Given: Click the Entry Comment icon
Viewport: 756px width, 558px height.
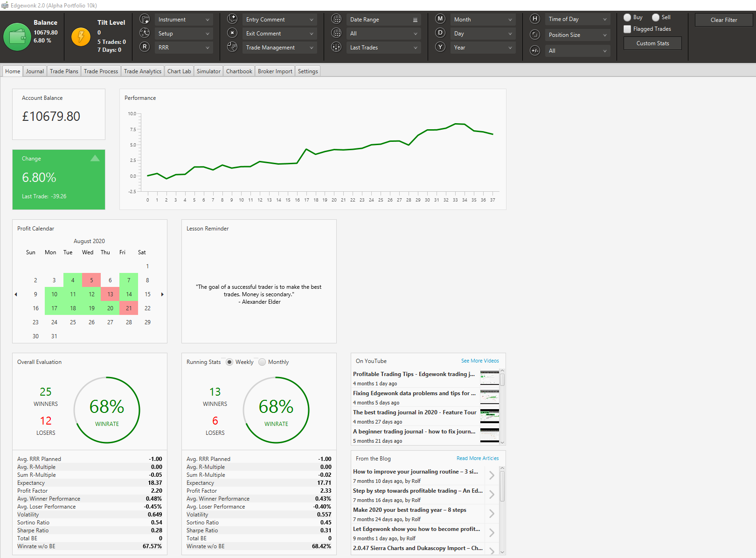Looking at the screenshot, I should 232,19.
